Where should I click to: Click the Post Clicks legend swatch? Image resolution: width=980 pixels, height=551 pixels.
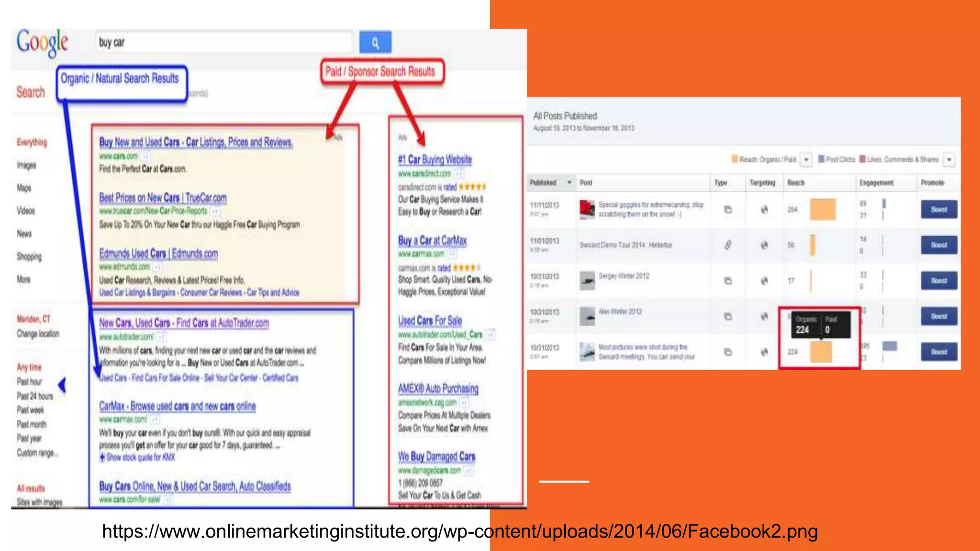pos(821,159)
